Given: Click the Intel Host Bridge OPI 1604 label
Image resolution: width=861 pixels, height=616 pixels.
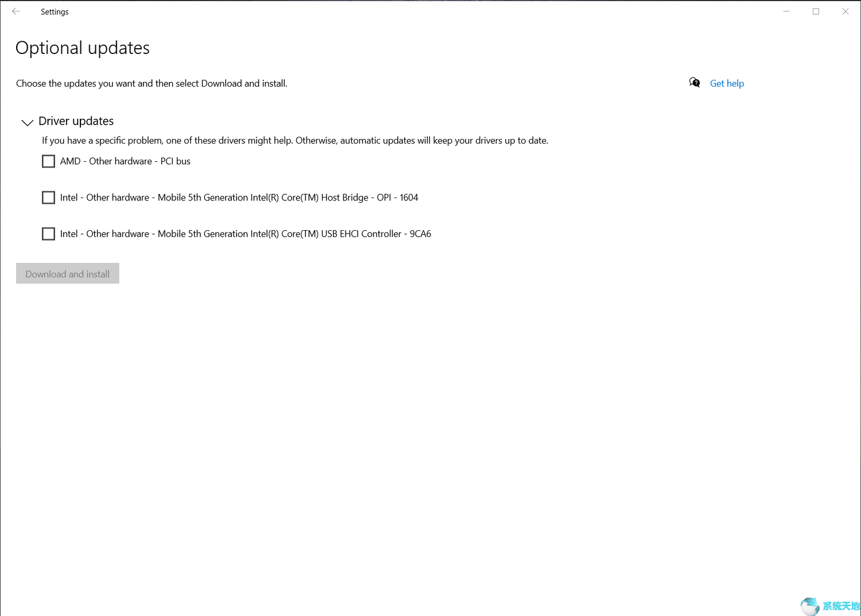Looking at the screenshot, I should 239,197.
